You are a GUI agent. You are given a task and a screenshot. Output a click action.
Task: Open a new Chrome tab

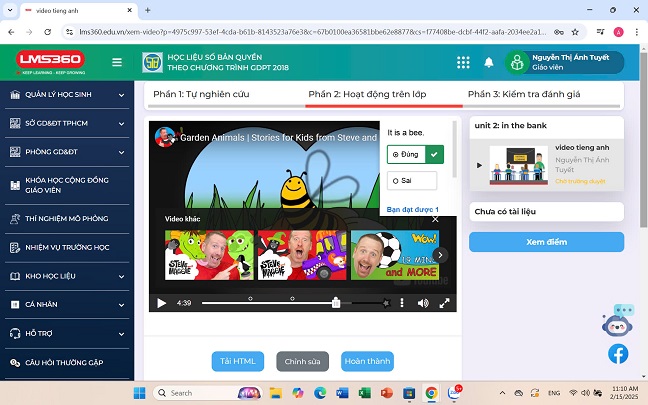click(x=148, y=10)
